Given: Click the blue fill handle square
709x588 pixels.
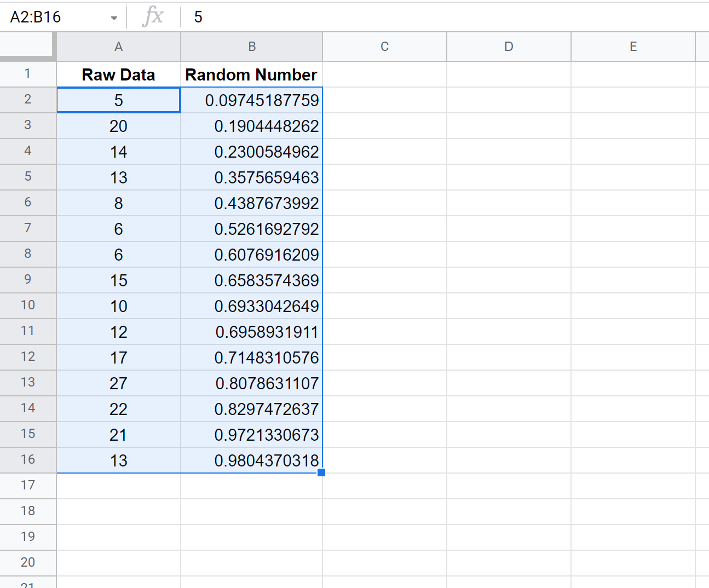Looking at the screenshot, I should 321,472.
